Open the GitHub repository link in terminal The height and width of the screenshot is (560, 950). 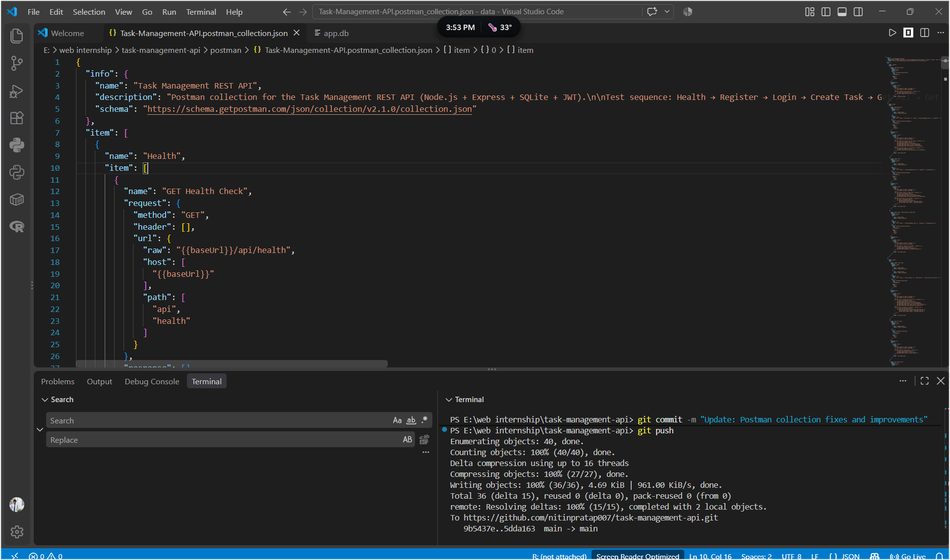click(591, 518)
